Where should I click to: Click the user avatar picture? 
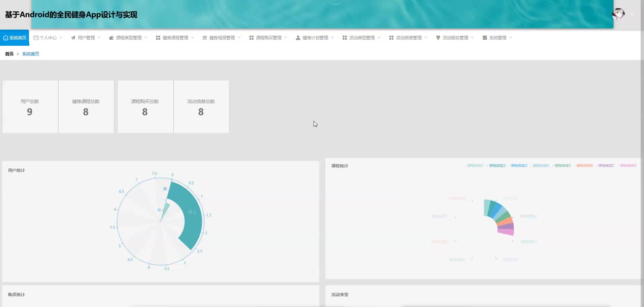618,14
